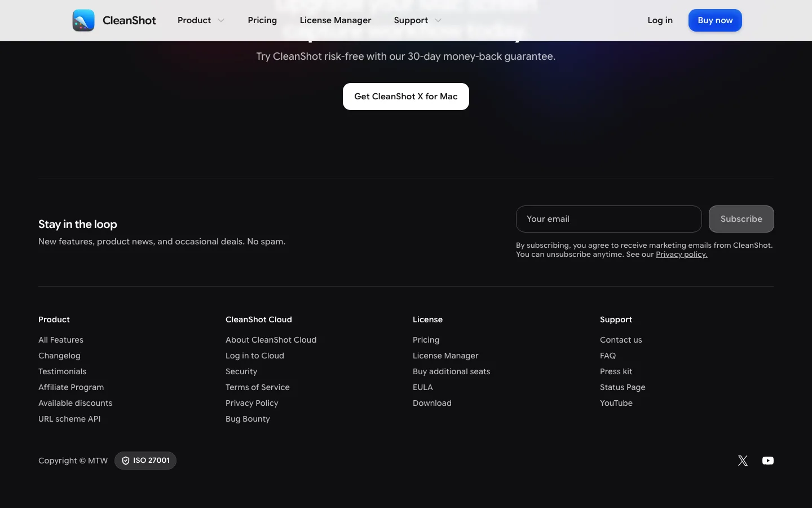This screenshot has height=508, width=812.
Task: Click Get CleanShot X for Mac
Action: 406,97
